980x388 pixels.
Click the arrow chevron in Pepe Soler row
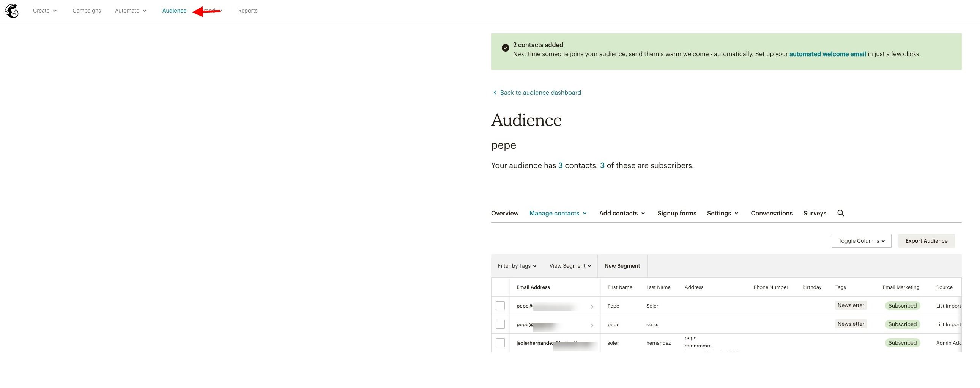tap(592, 307)
